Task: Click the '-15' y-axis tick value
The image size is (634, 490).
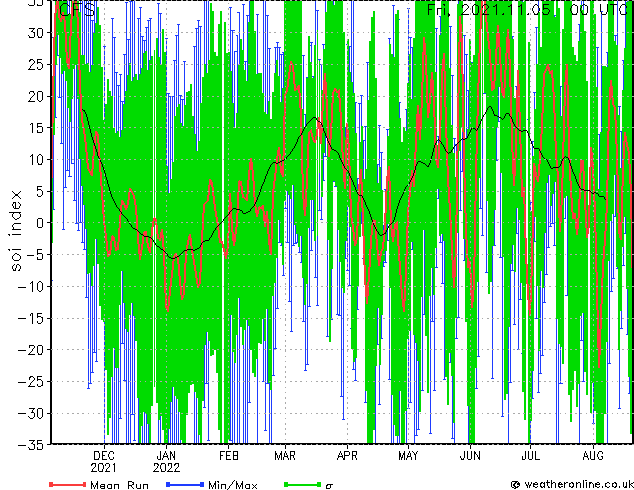Action: pos(31,318)
